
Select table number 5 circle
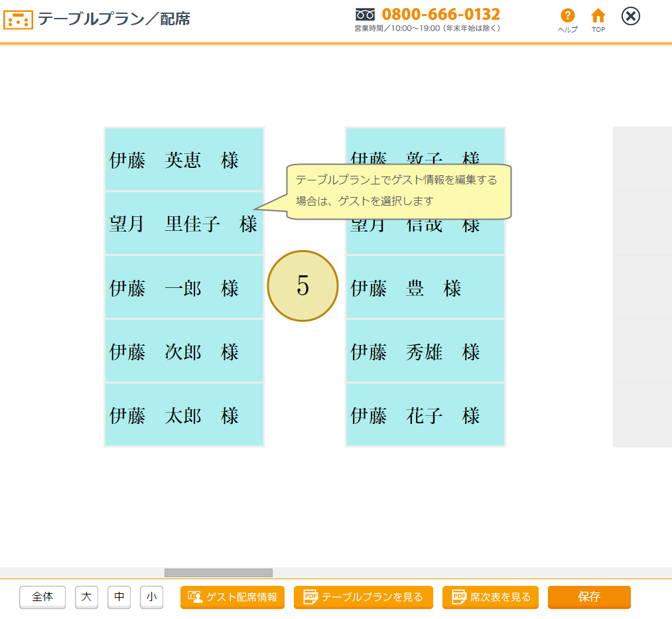[x=302, y=286]
